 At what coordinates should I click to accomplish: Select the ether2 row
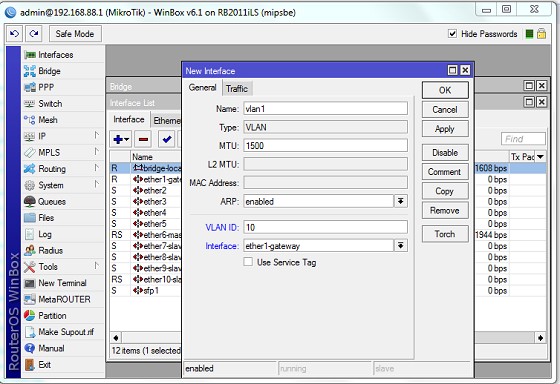point(146,190)
